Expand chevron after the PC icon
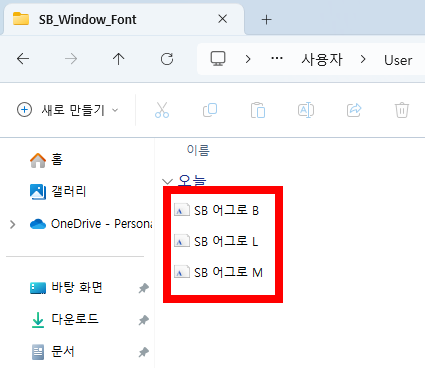The height and width of the screenshot is (368, 425). 248,59
